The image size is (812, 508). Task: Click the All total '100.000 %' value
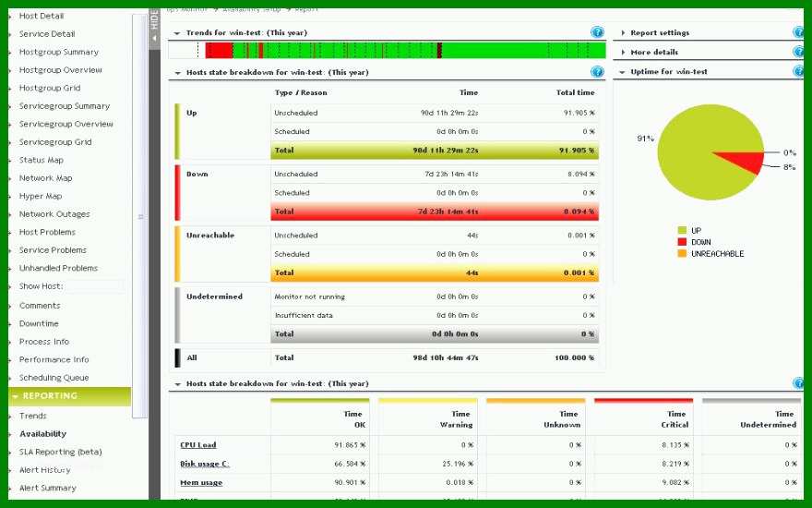pos(574,357)
